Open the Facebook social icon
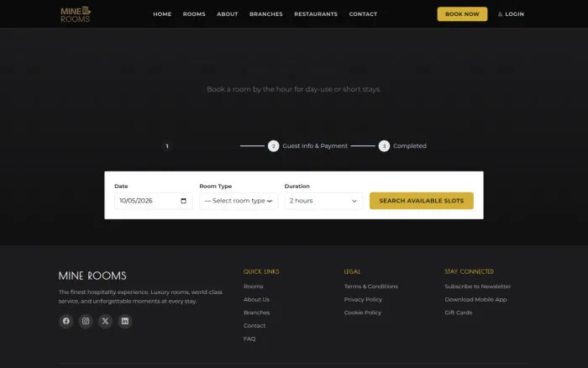Viewport: 588px width, 368px height. (x=66, y=321)
